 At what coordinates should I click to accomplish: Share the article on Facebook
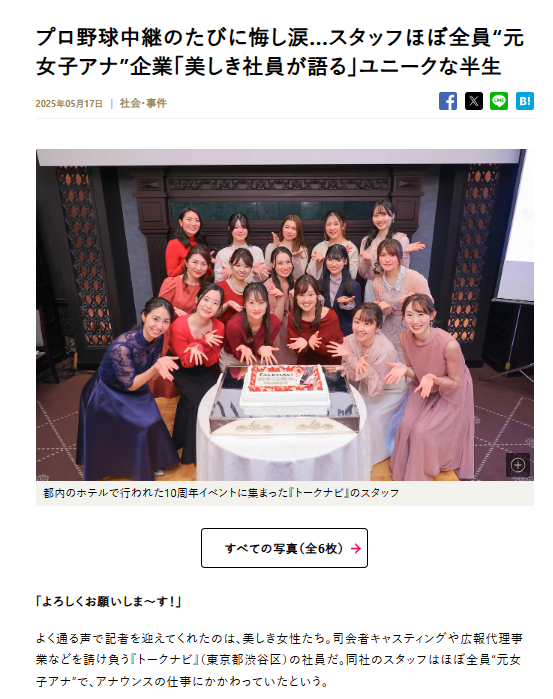click(448, 101)
